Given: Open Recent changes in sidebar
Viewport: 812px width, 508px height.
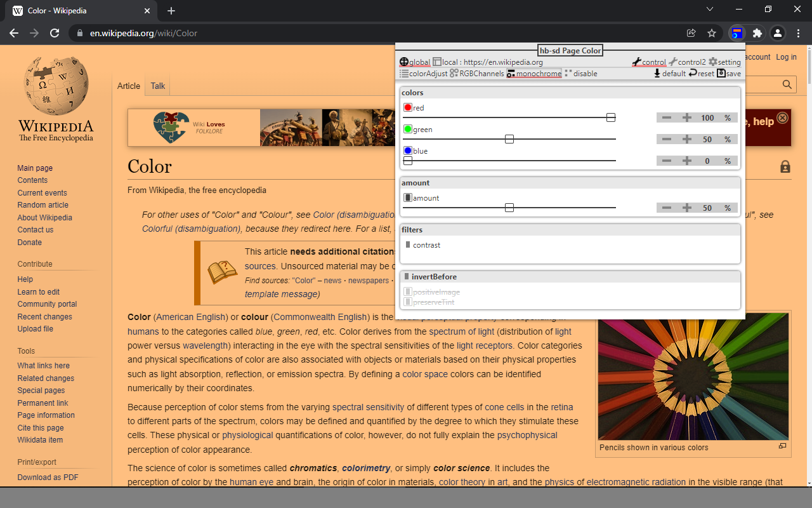Looking at the screenshot, I should (x=45, y=317).
